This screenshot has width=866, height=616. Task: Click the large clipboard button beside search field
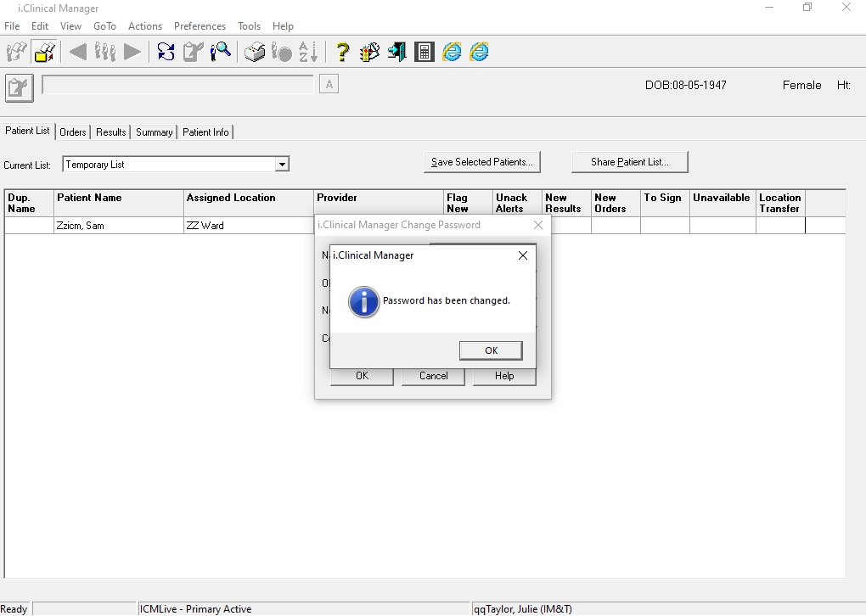(20, 87)
